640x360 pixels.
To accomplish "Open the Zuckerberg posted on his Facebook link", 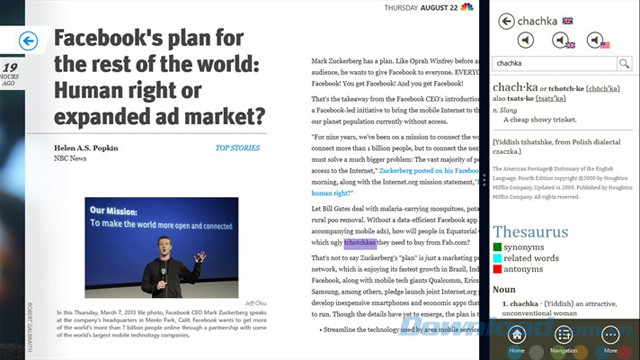I will pyautogui.click(x=429, y=171).
